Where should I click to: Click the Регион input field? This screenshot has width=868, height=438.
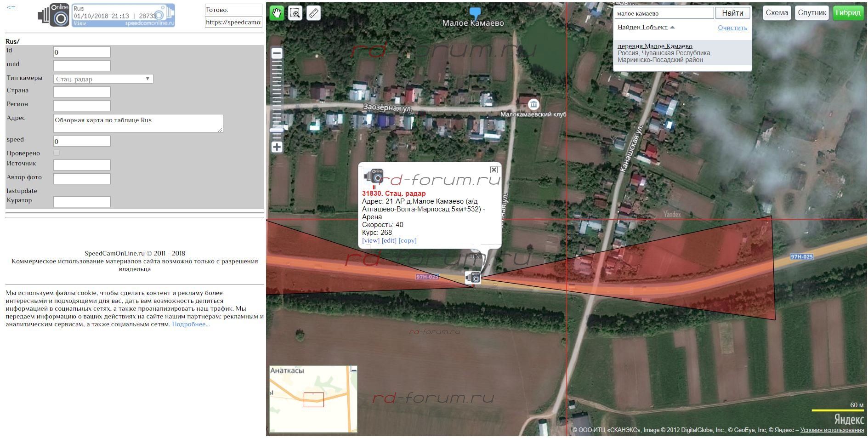[x=82, y=106]
